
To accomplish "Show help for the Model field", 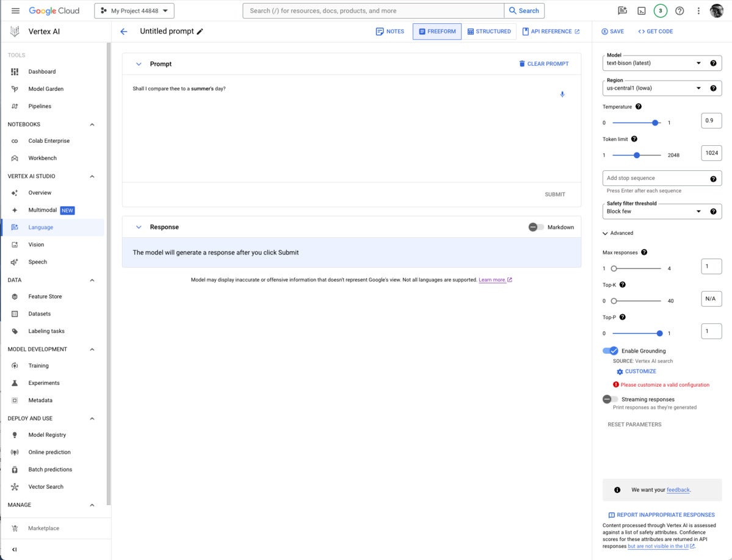I will pyautogui.click(x=713, y=63).
